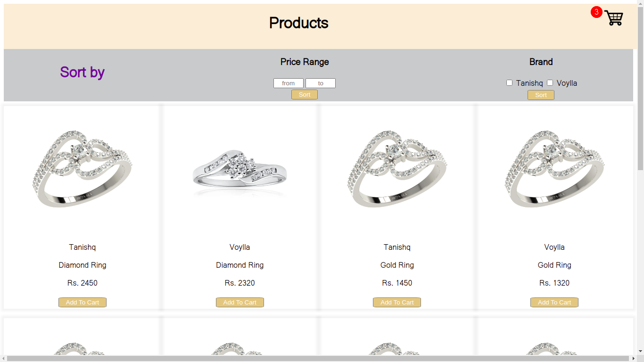Image resolution: width=644 pixels, height=362 pixels.
Task: Click the red cart item count badge
Action: pos(596,12)
